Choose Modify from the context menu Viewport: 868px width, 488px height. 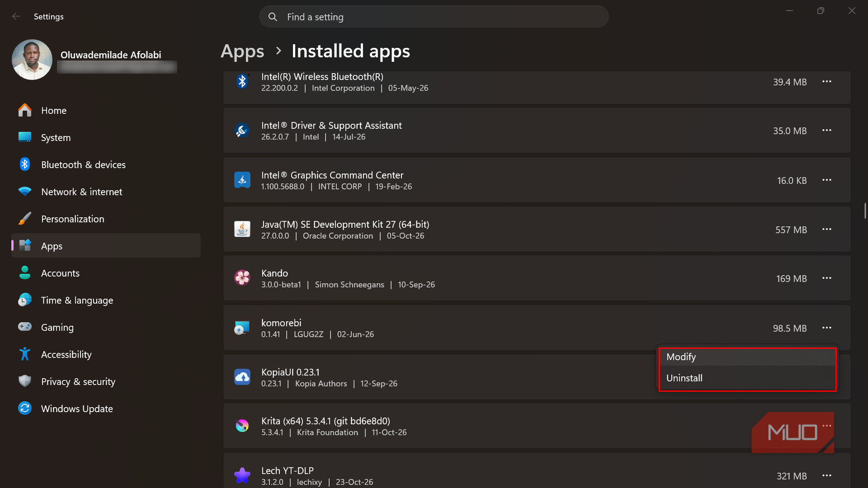(747, 357)
